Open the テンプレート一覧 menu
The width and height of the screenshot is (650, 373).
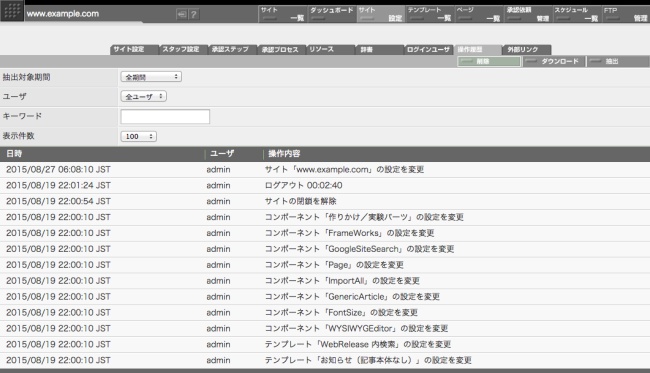tap(430, 14)
